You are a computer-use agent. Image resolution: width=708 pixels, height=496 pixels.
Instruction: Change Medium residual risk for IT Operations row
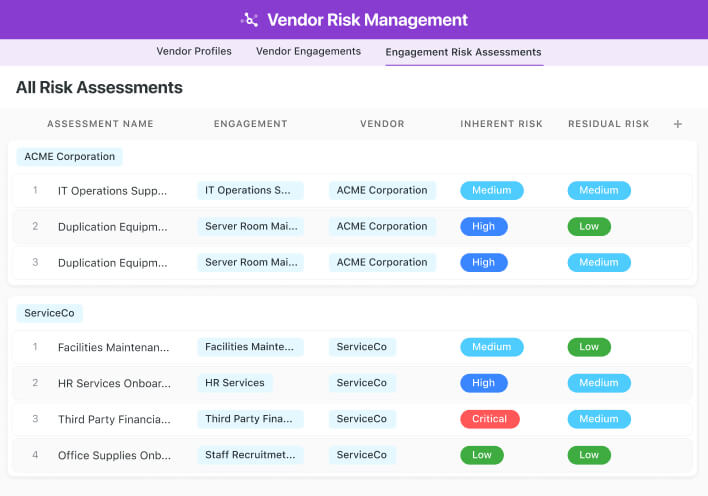599,191
